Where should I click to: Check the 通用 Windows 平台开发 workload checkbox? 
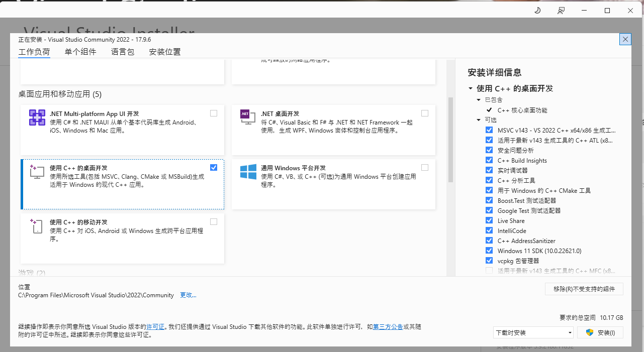click(425, 168)
